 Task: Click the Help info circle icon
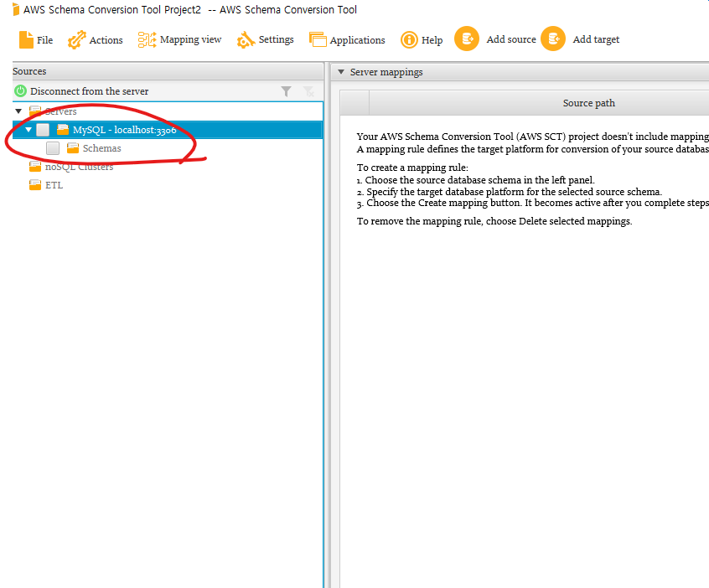409,39
